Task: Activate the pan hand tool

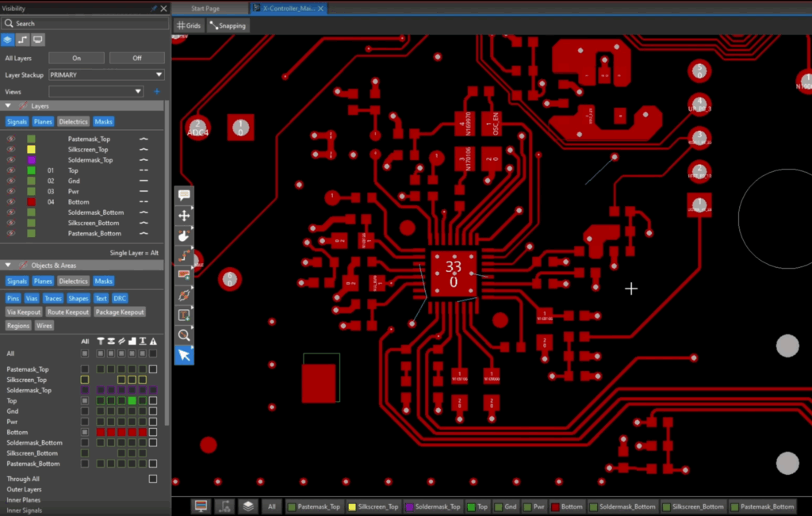Action: (x=184, y=235)
